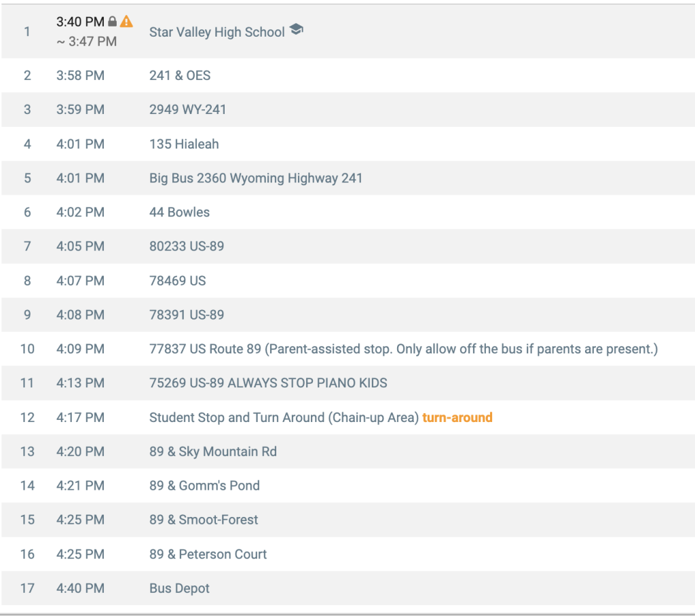Click the graduation cap school icon
The width and height of the screenshot is (695, 616).
coord(296,30)
